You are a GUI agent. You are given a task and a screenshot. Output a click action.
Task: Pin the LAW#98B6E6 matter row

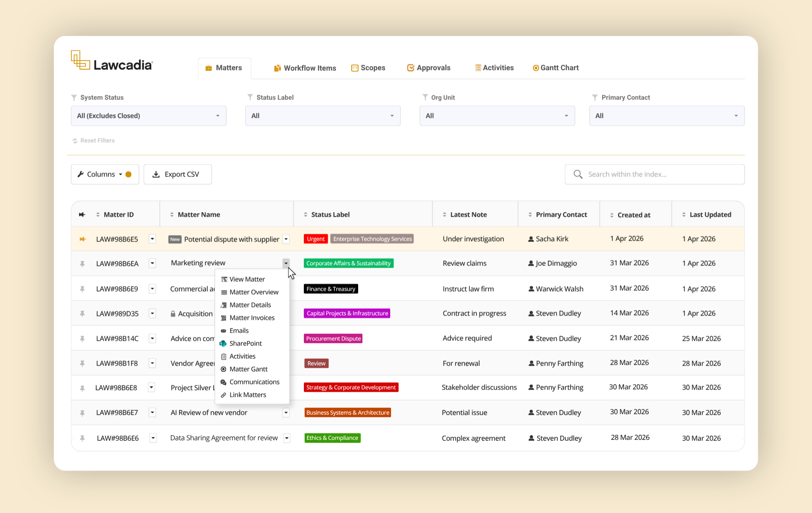point(82,438)
